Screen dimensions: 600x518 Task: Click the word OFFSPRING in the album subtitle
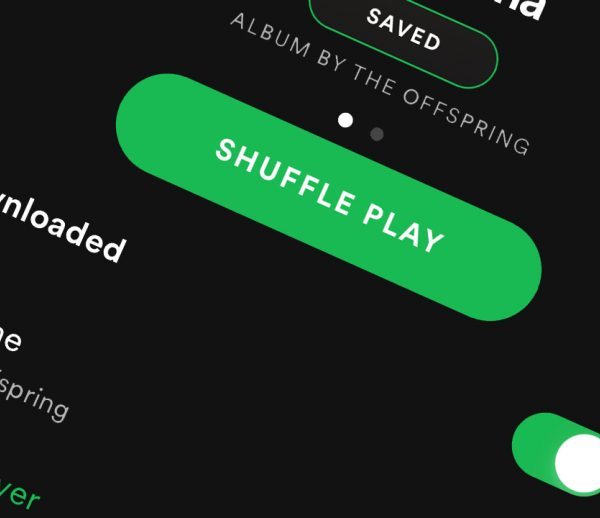click(x=467, y=122)
